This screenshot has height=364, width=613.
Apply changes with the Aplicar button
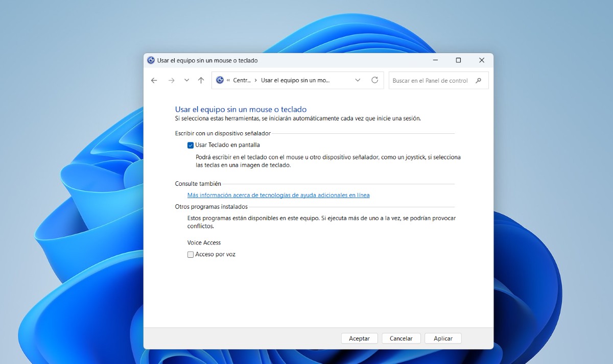click(443, 338)
